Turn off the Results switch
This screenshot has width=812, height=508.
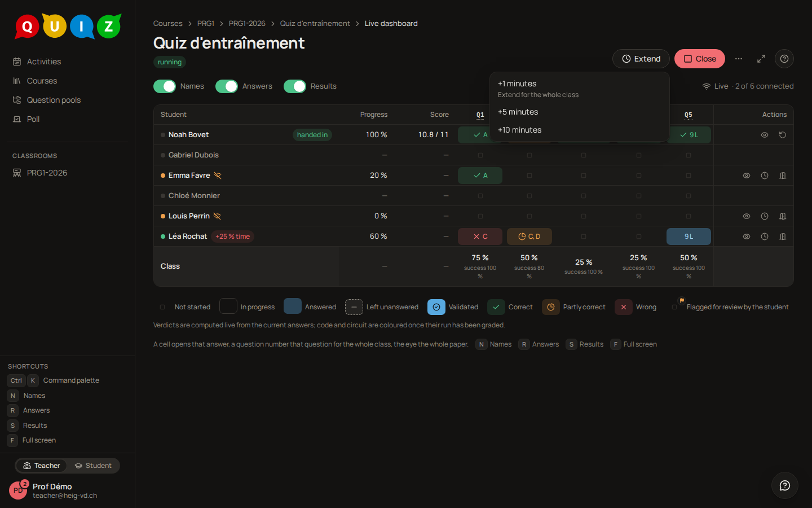(x=295, y=86)
